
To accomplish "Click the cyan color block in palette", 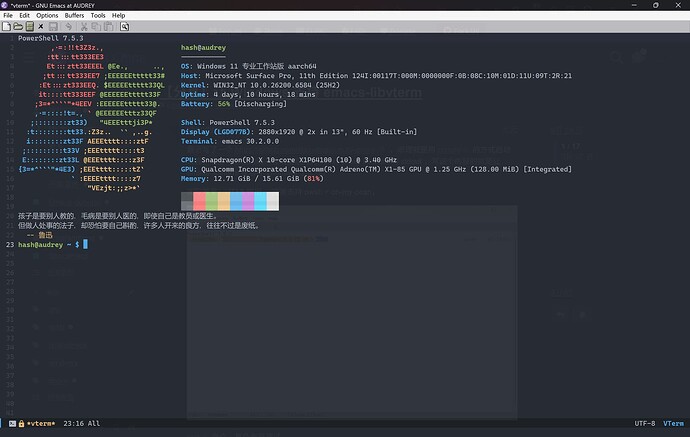I will pos(260,202).
